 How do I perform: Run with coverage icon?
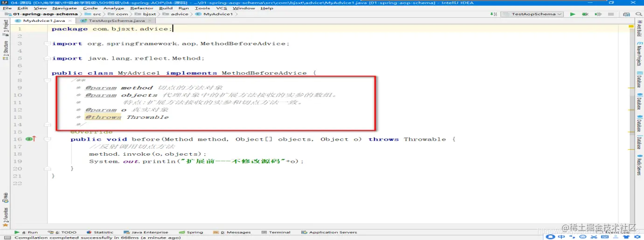pos(598,14)
